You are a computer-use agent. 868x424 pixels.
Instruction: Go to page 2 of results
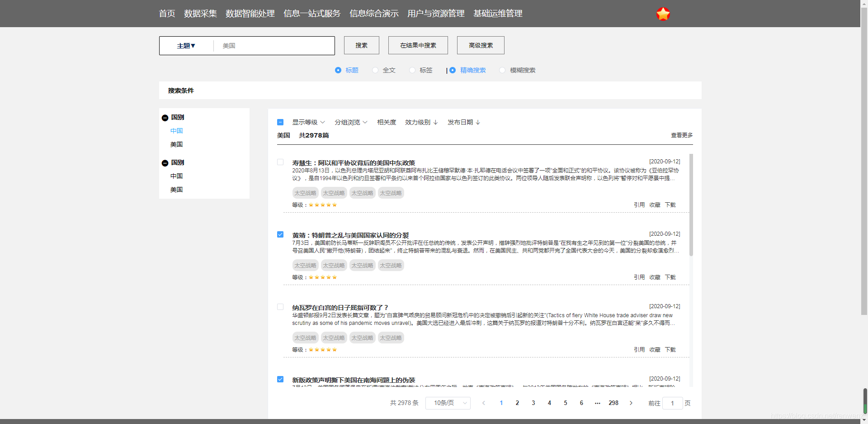tap(517, 403)
